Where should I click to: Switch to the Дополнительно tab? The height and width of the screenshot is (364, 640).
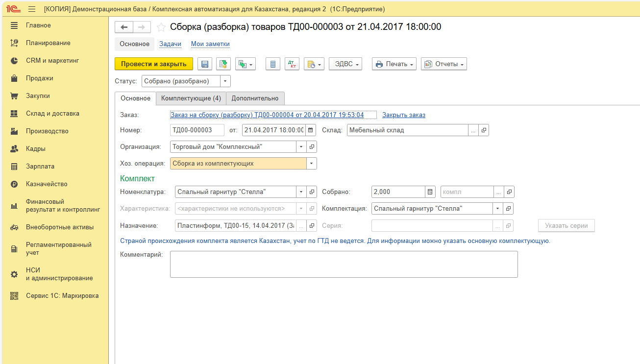pyautogui.click(x=255, y=98)
